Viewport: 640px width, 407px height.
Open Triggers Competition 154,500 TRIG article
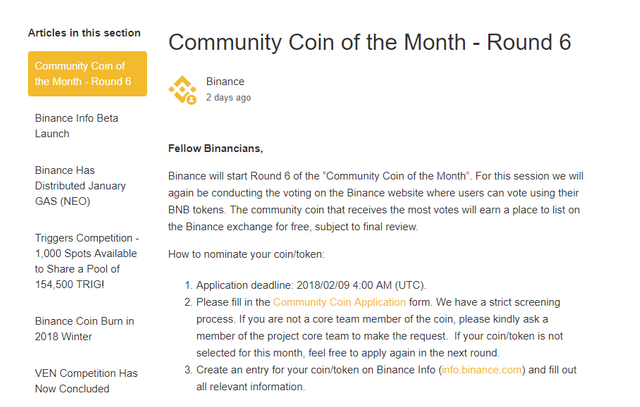(x=87, y=261)
